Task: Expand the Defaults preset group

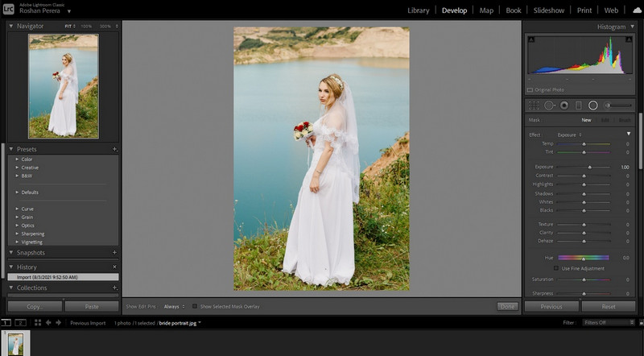Action: click(17, 192)
